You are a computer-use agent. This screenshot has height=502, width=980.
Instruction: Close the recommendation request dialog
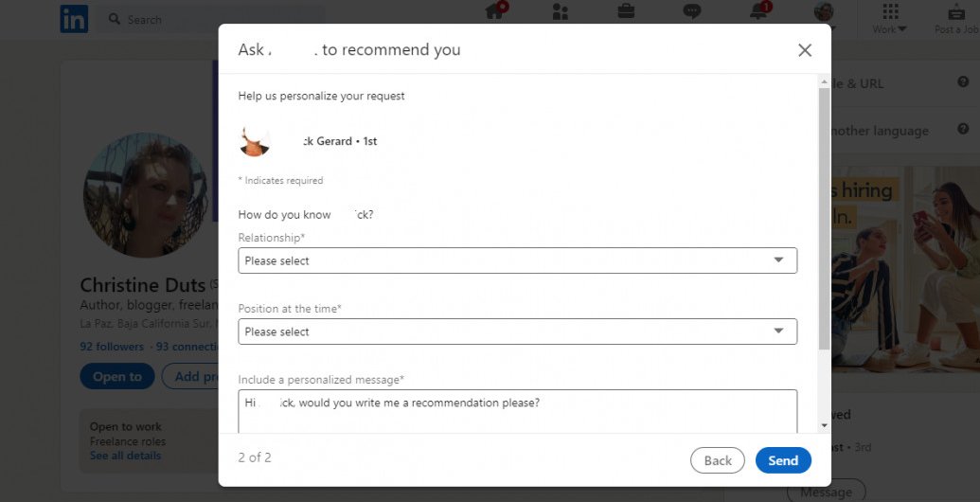[805, 50]
